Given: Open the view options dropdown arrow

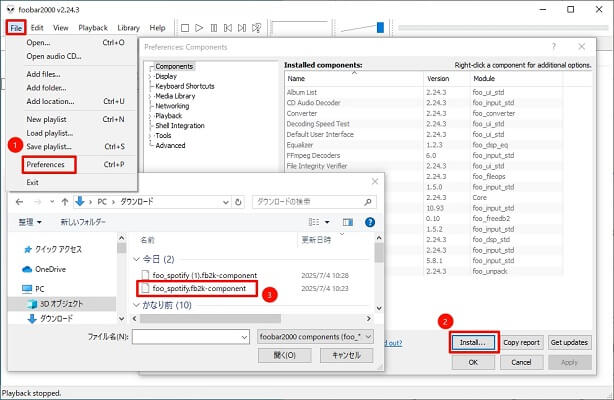Looking at the screenshot, I should [327, 223].
